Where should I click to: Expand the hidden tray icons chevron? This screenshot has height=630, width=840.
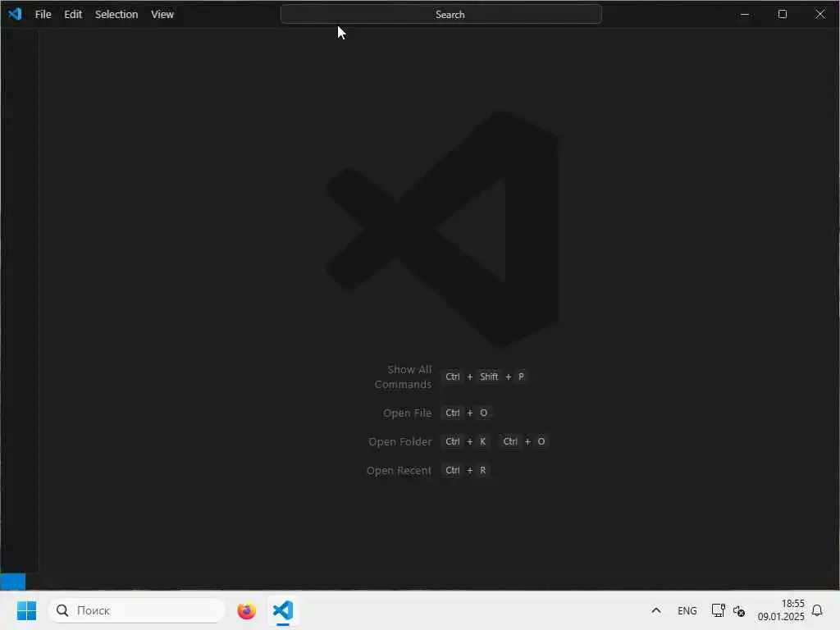655,610
